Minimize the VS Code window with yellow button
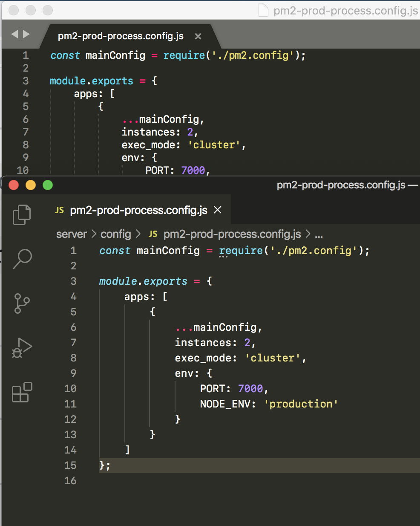420x526 pixels. 31,185
